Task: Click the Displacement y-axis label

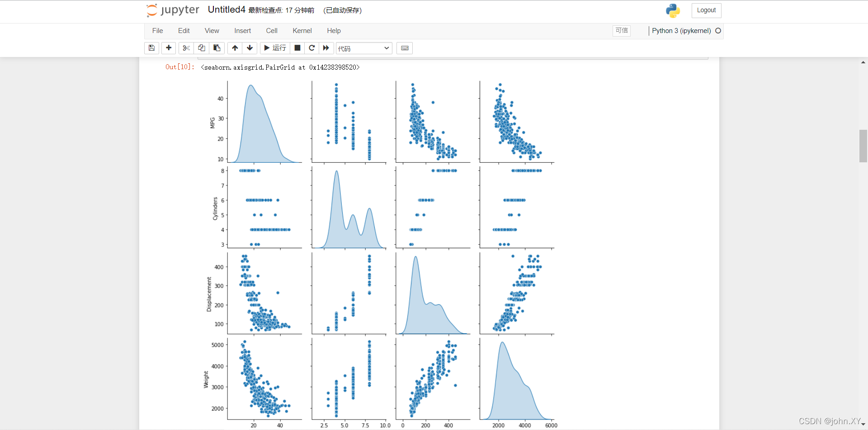Action: click(x=209, y=294)
